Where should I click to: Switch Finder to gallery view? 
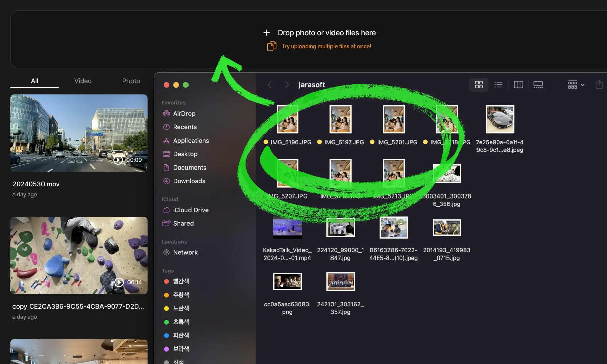tap(538, 85)
